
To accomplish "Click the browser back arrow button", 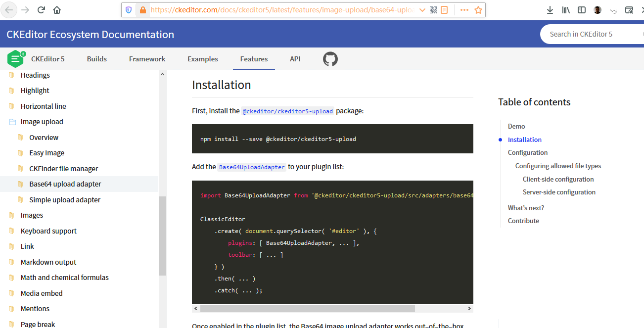I will pos(10,10).
